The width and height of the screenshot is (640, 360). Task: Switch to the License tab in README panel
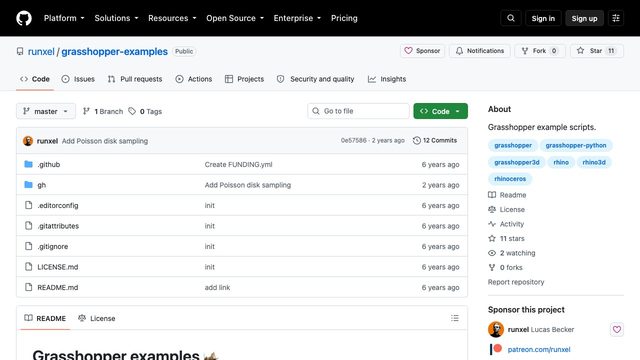[x=97, y=318]
